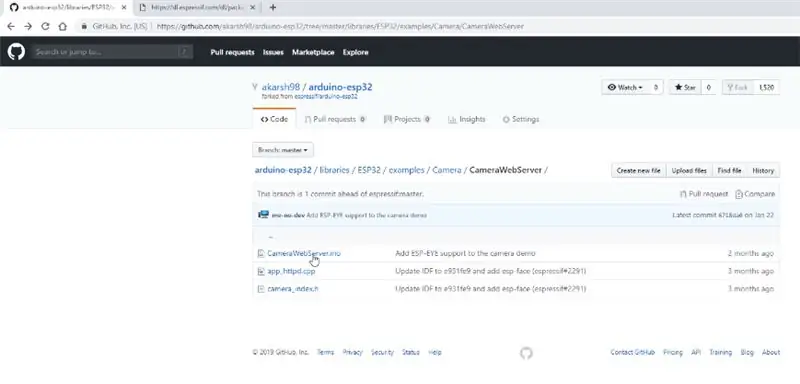The height and width of the screenshot is (384, 800).
Task: Switch to the dl.espressif.com tab
Action: tap(197, 8)
